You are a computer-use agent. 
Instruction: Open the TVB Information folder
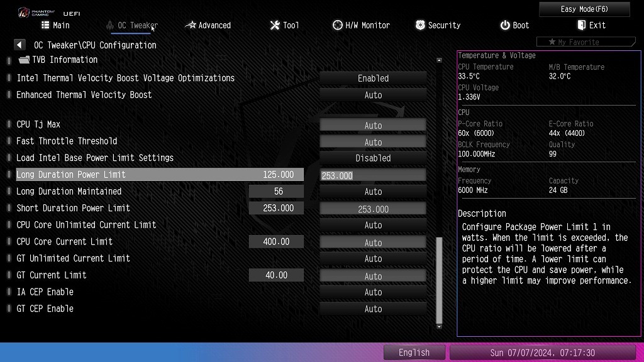(x=24, y=60)
